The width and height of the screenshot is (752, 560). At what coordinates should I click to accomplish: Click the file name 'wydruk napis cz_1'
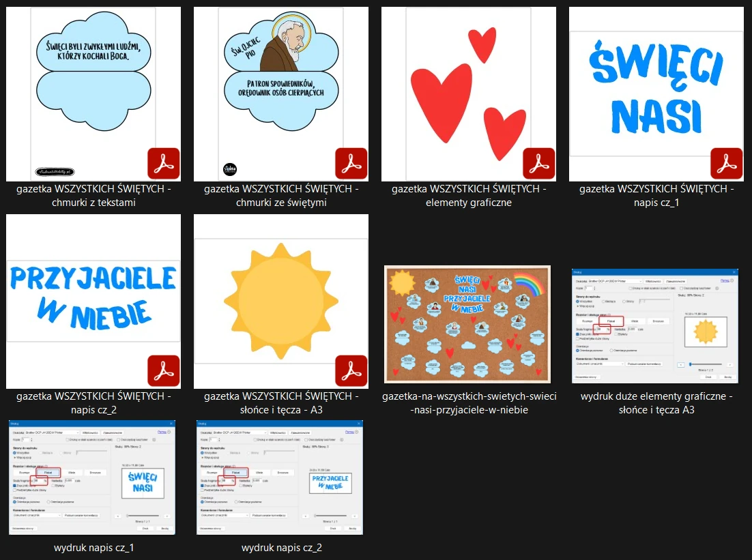point(93,548)
